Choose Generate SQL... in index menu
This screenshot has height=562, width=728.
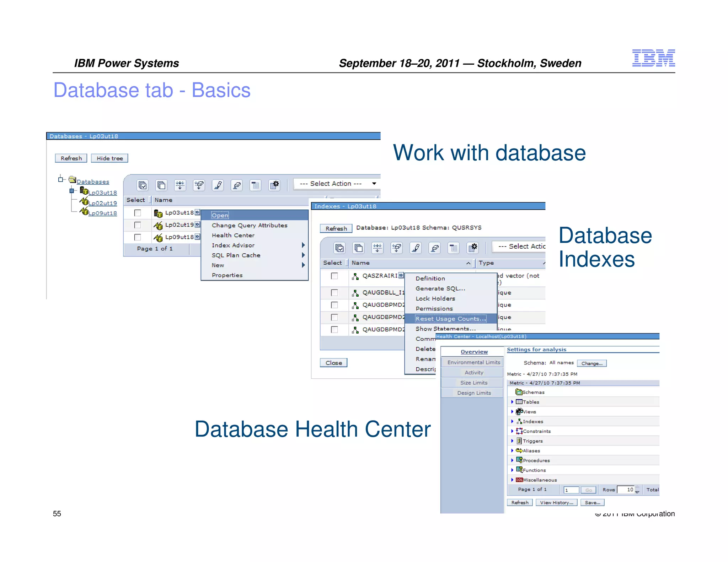click(451, 288)
